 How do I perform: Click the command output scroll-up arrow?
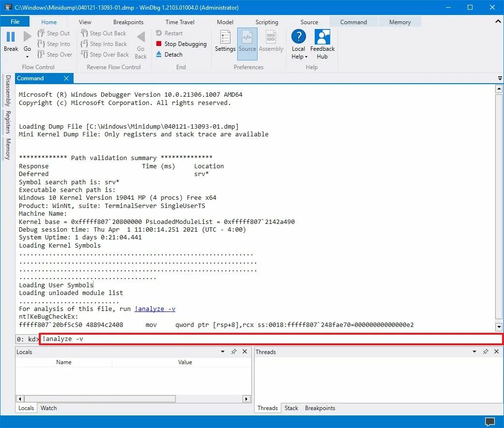coord(499,89)
